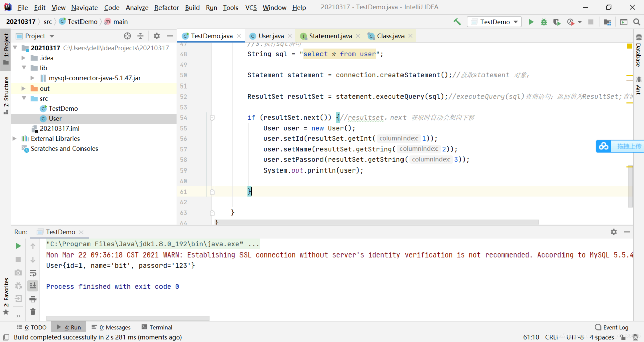Print the Run console output
644x342 pixels.
pos(33,299)
